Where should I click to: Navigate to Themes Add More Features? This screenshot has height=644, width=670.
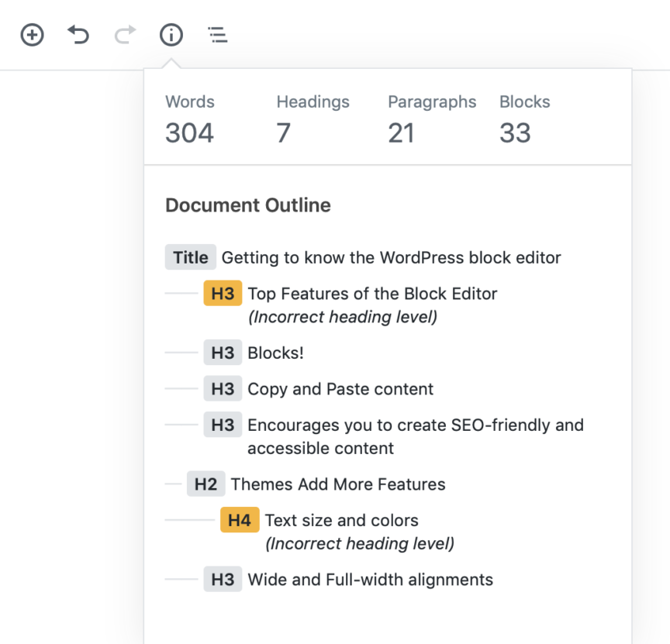(338, 484)
